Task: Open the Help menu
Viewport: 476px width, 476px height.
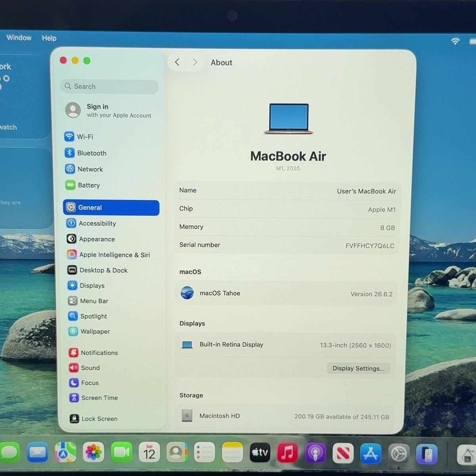Action: (49, 38)
